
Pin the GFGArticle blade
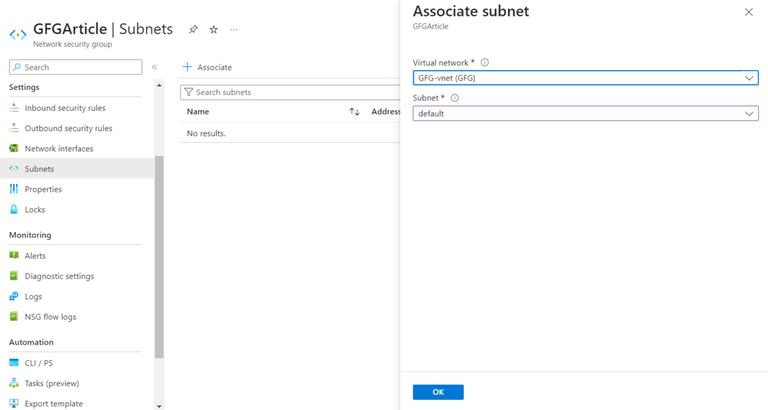(x=193, y=30)
